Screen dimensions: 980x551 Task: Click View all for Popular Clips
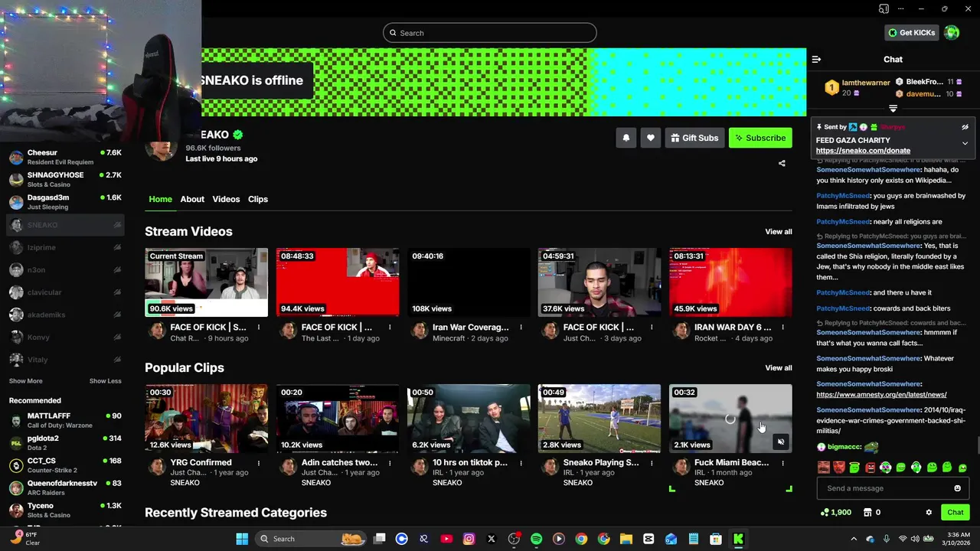[779, 368]
